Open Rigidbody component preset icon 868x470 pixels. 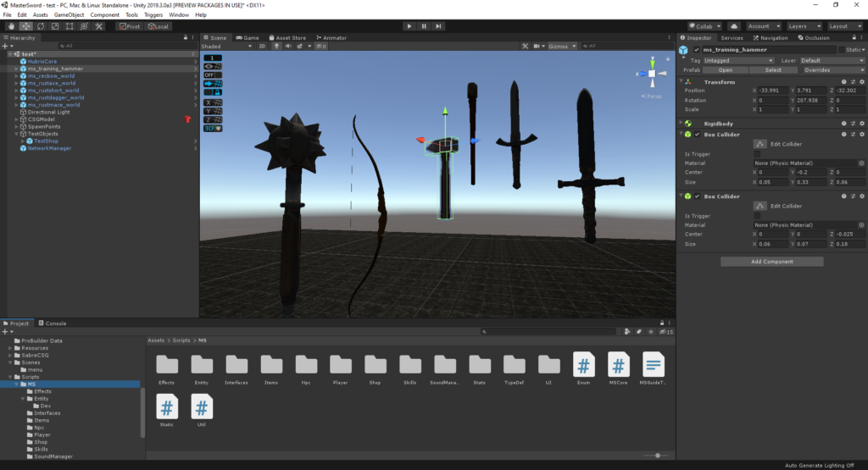pos(853,124)
